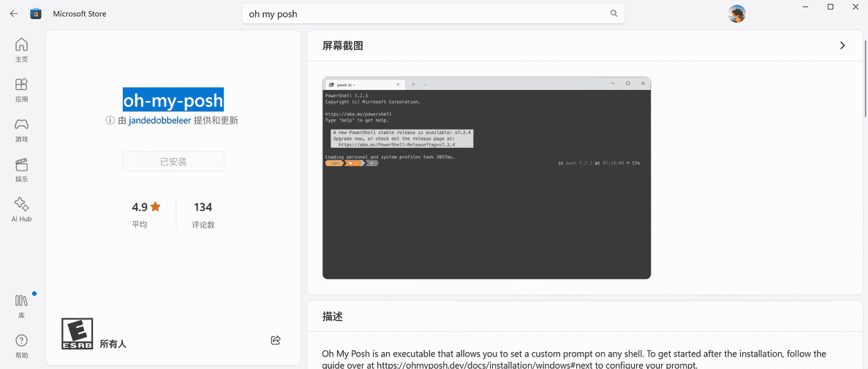Screen dimensions: 868x369
Task: Open the PowerShell terminal screenshot thumbnail
Action: [x=486, y=178]
